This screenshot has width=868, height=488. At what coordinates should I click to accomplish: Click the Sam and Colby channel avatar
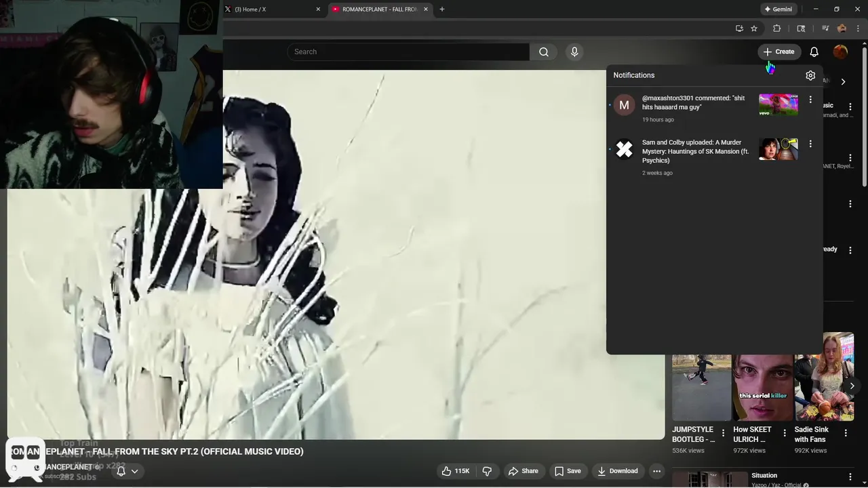(624, 149)
